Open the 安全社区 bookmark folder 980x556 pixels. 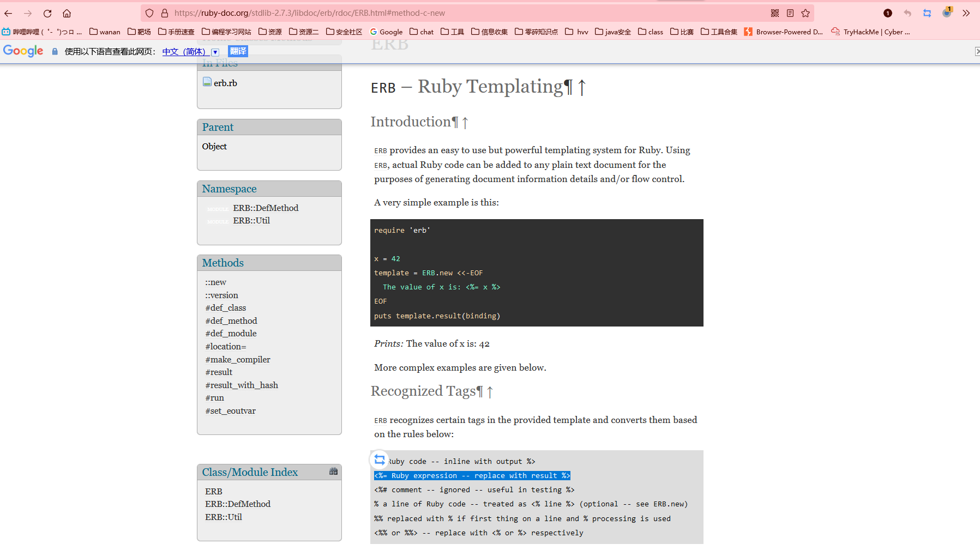coord(344,32)
